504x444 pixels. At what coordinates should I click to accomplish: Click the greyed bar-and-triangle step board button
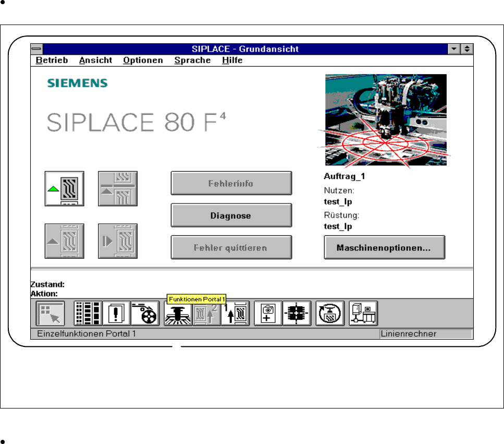[x=118, y=241]
